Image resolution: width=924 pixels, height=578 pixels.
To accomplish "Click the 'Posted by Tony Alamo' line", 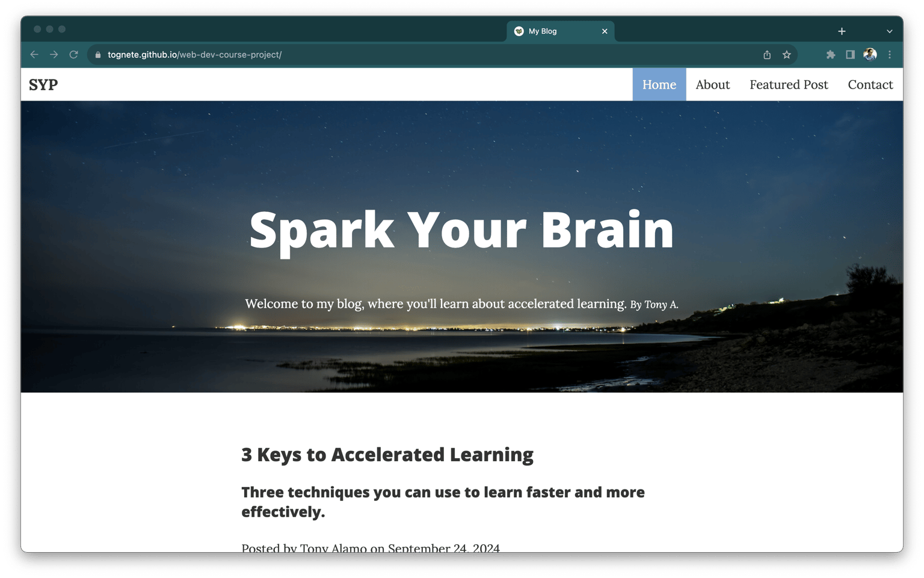I will click(371, 548).
